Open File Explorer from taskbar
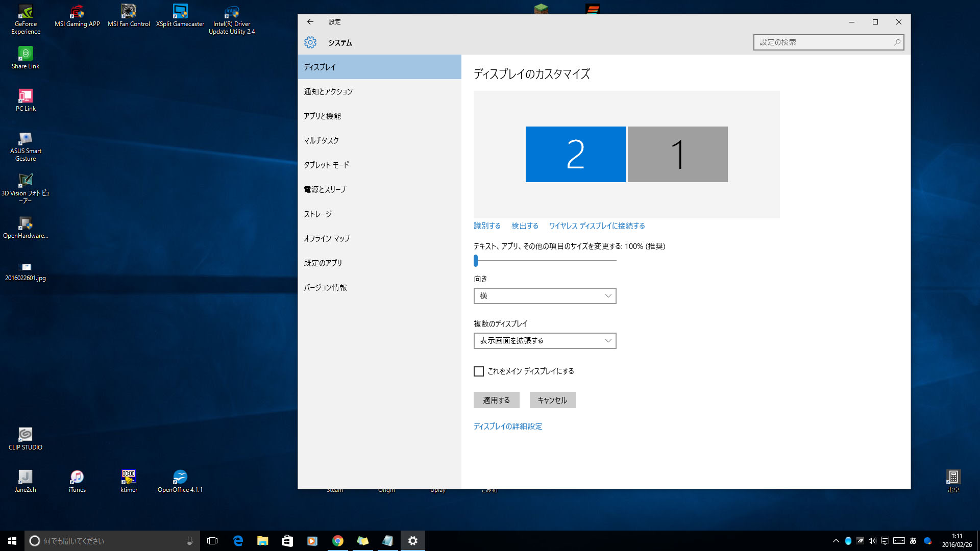980x551 pixels. click(x=262, y=541)
